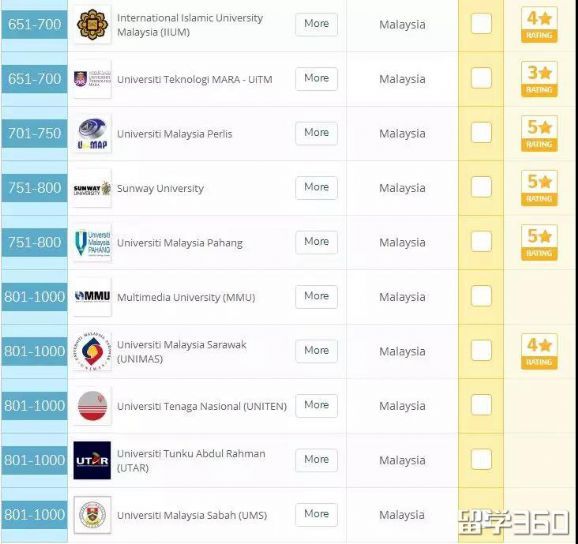This screenshot has height=544, width=578.
Task: Open the Universiti Malaysia Sarawak (UNIMAS) link
Action: tap(182, 352)
